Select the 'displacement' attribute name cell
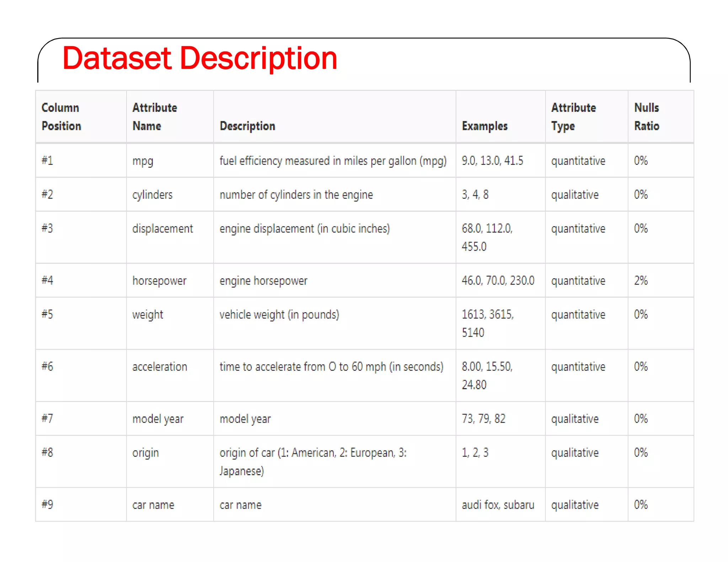This screenshot has height=562, width=728. (x=170, y=237)
